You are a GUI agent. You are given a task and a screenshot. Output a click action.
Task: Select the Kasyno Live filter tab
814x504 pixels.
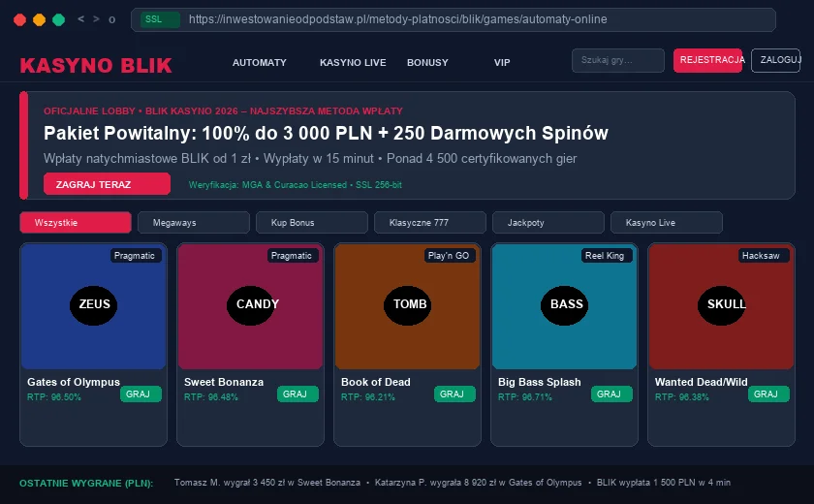[667, 223]
